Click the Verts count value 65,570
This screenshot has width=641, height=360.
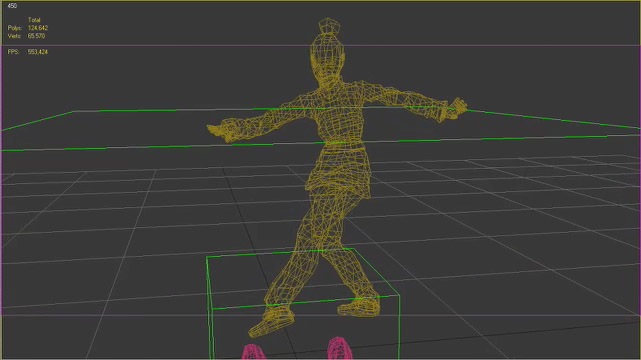(x=36, y=36)
